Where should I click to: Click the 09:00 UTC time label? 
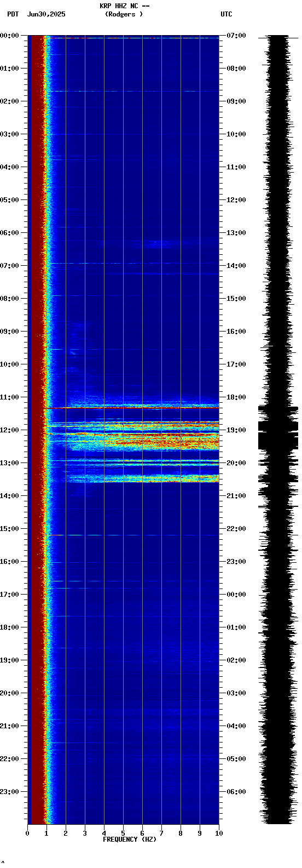(x=236, y=101)
